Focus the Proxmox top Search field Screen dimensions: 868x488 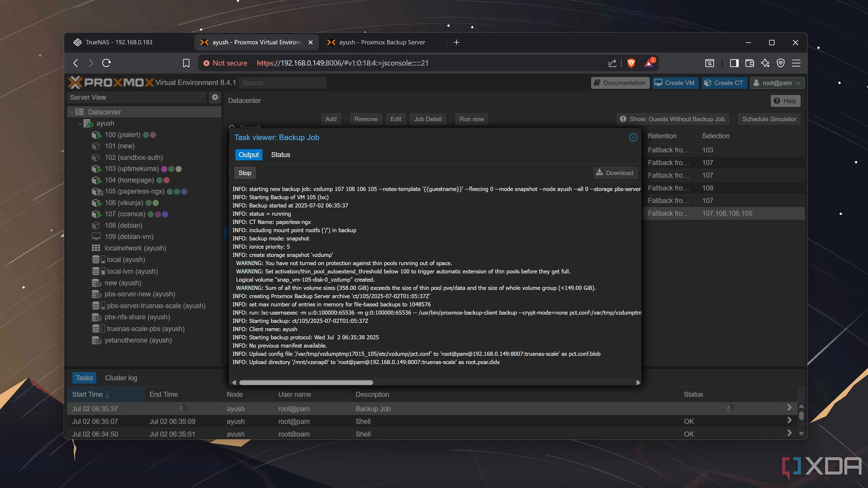coord(282,83)
